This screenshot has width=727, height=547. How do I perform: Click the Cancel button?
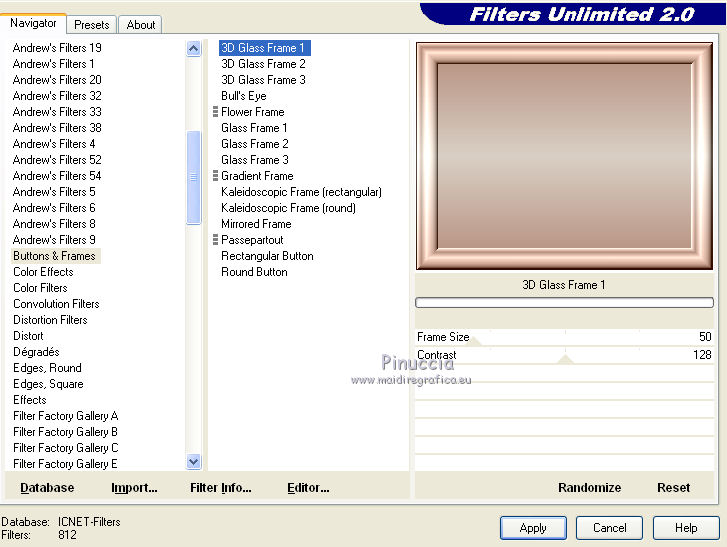pyautogui.click(x=609, y=528)
